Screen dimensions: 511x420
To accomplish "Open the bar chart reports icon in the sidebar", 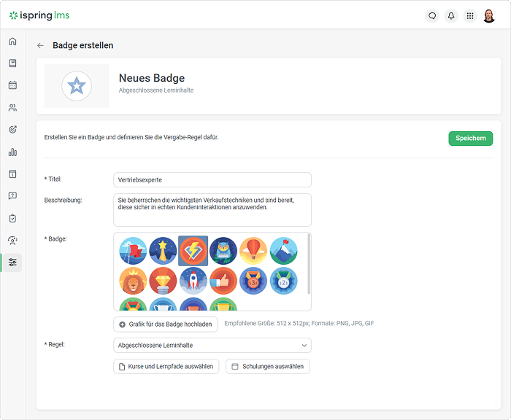I will (12, 152).
